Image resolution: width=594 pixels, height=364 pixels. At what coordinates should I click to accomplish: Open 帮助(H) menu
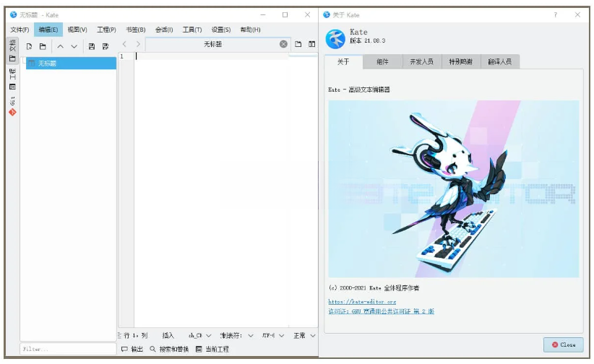point(251,30)
